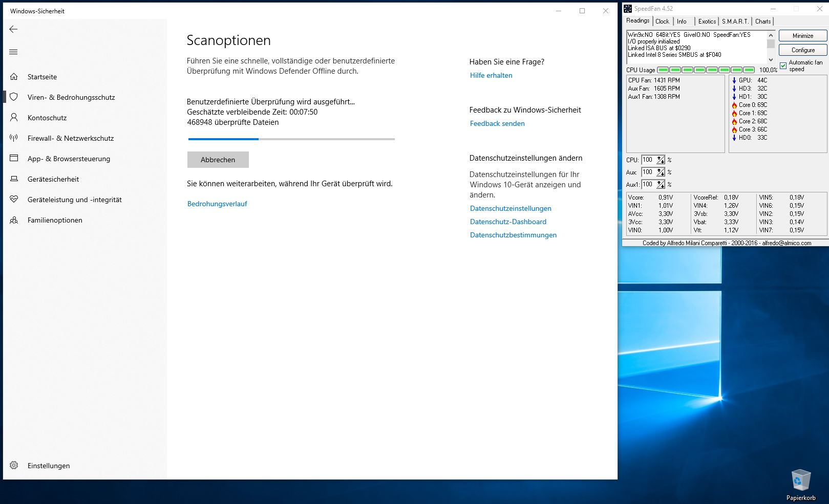The width and height of the screenshot is (829, 504).
Task: Click the Firewall- & Netzwerkschutz antenna icon
Action: [x=14, y=138]
